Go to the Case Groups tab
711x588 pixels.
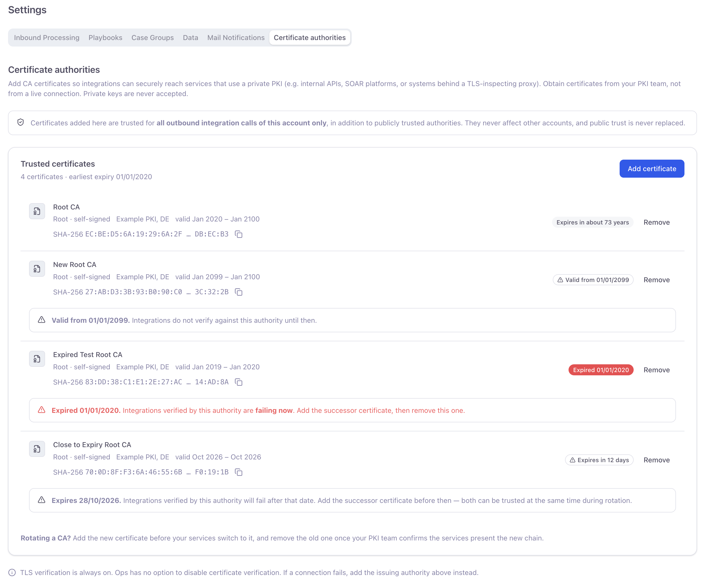click(x=153, y=38)
